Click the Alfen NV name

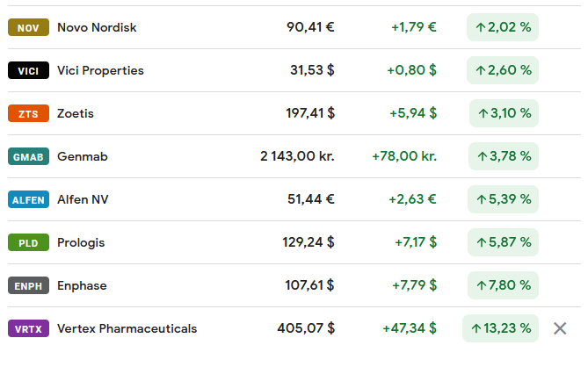(83, 199)
